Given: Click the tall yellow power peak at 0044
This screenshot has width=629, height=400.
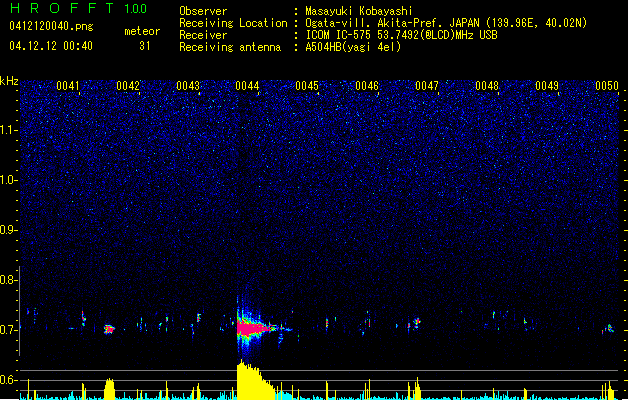Looking at the screenshot, I should (x=253, y=381).
